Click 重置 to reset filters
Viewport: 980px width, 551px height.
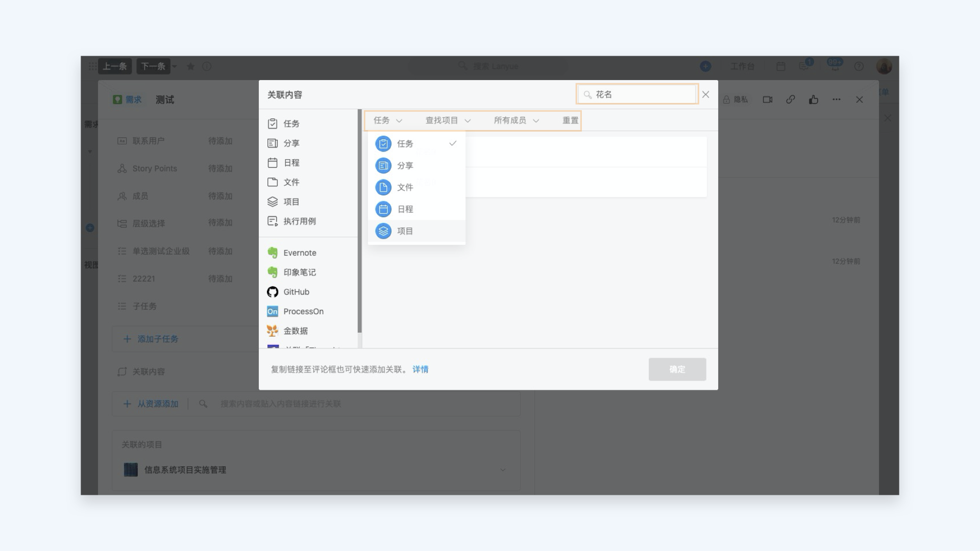coord(571,120)
